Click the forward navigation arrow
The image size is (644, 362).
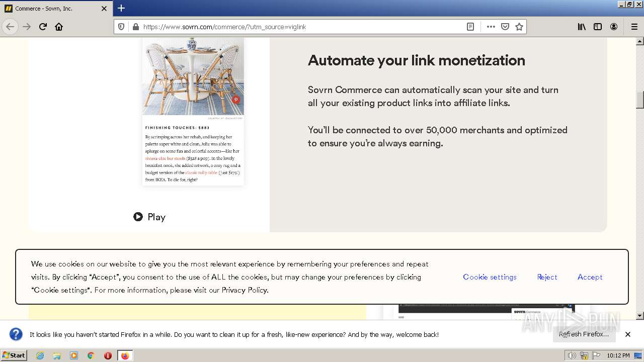(27, 27)
